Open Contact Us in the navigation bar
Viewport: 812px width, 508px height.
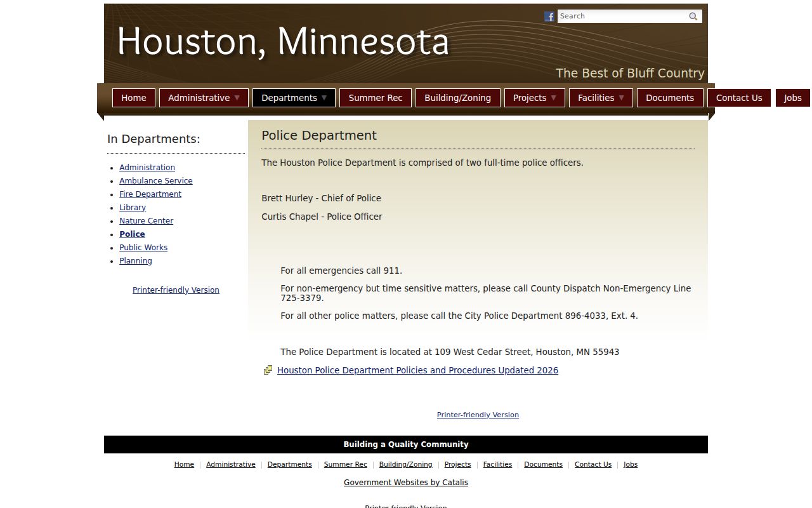click(x=739, y=98)
